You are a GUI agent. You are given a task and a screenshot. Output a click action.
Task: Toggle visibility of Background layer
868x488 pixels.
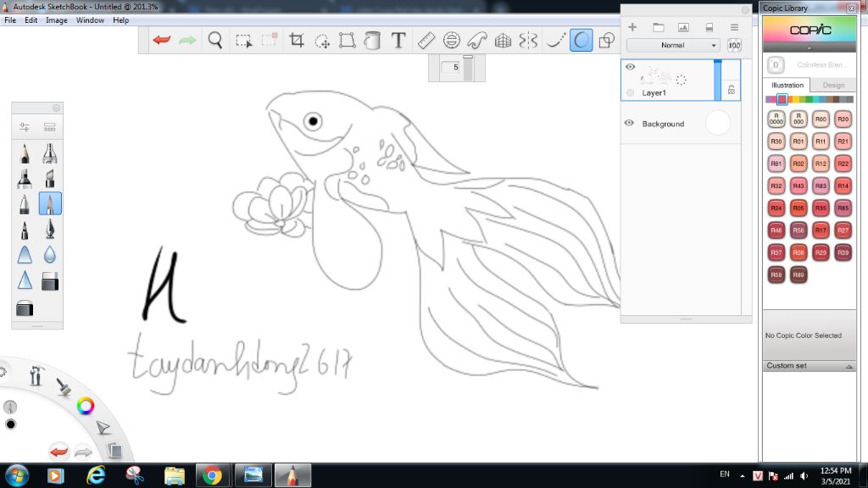pos(630,123)
